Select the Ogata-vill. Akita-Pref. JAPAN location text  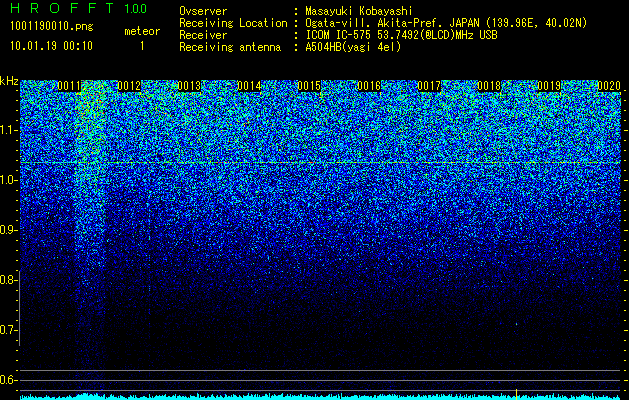(x=446, y=23)
